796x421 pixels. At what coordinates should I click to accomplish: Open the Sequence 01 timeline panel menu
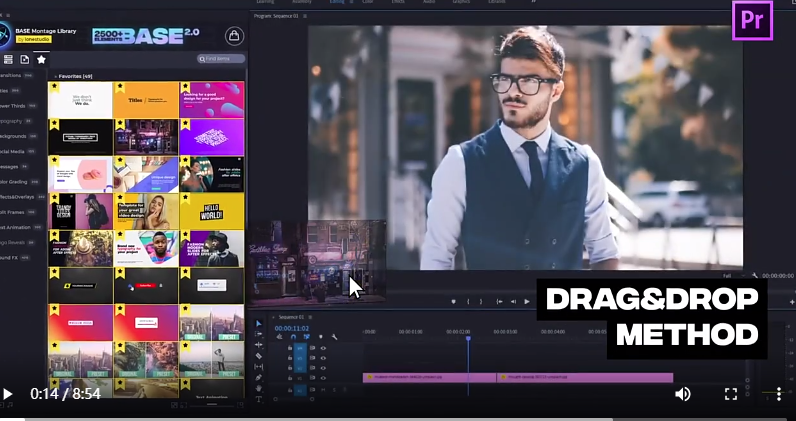(x=310, y=317)
